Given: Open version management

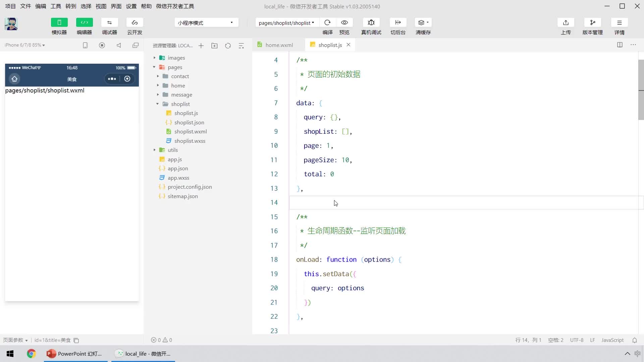Looking at the screenshot, I should coord(592,22).
